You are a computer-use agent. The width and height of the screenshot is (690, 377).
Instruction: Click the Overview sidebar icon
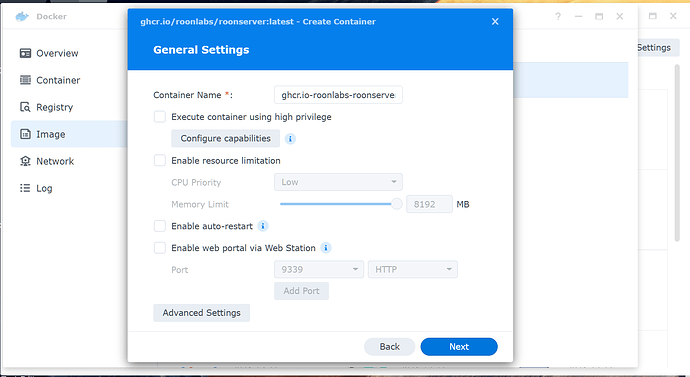click(x=25, y=53)
